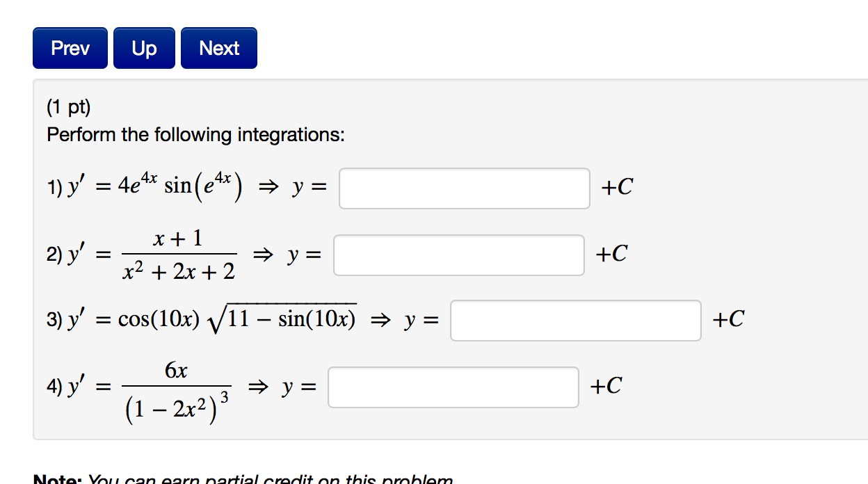Click the +C next to problem 4's field

[606, 386]
